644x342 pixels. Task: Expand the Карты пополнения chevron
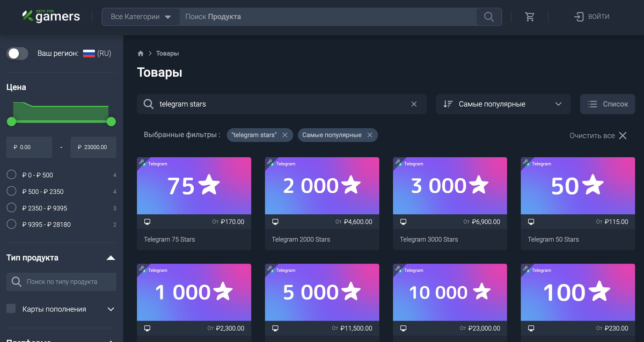tap(111, 309)
